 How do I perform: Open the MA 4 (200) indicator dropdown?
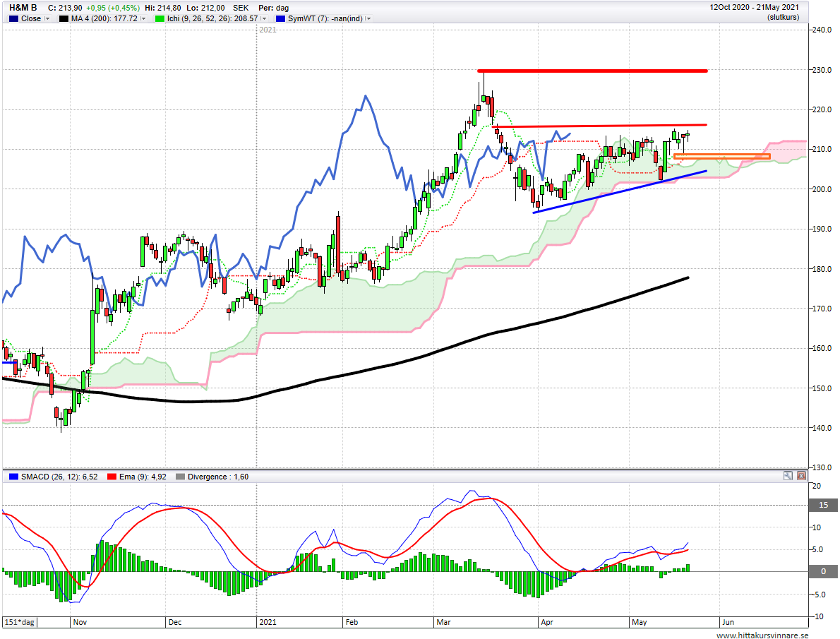[x=143, y=19]
